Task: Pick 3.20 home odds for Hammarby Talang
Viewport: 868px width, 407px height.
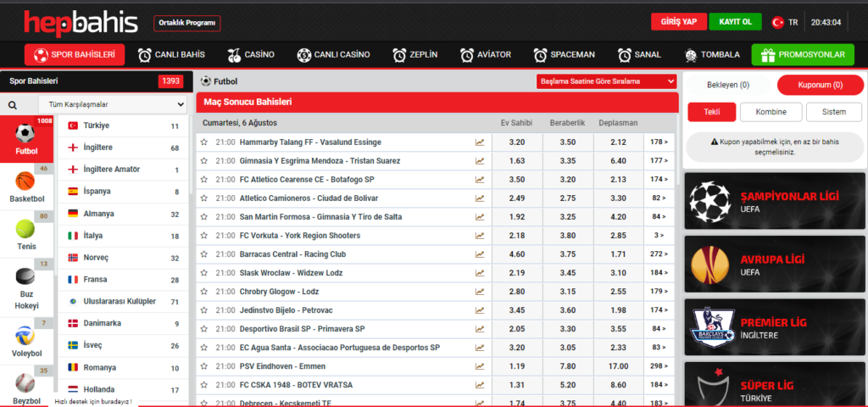Action: point(517,142)
